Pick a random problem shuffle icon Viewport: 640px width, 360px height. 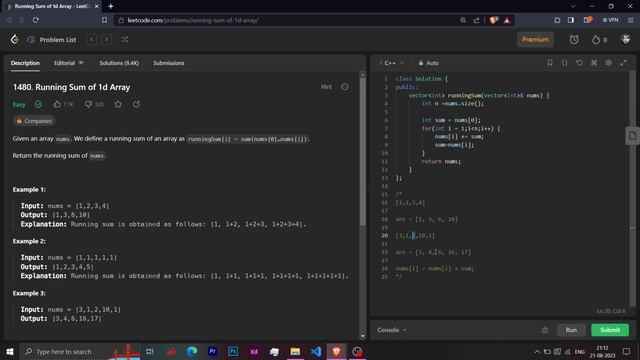pos(125,40)
